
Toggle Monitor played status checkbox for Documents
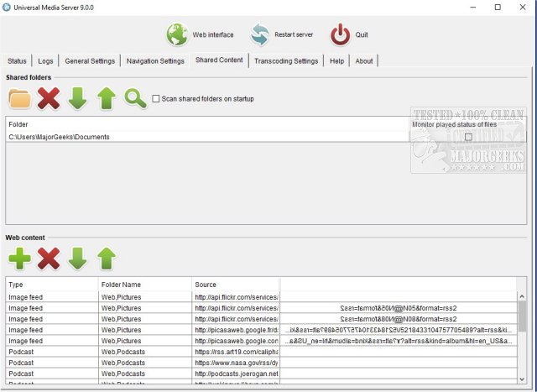point(468,137)
